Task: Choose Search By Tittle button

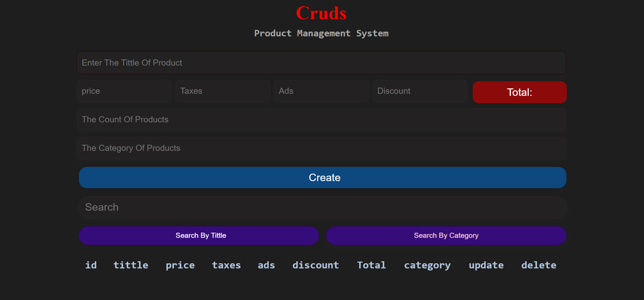Action: point(199,235)
